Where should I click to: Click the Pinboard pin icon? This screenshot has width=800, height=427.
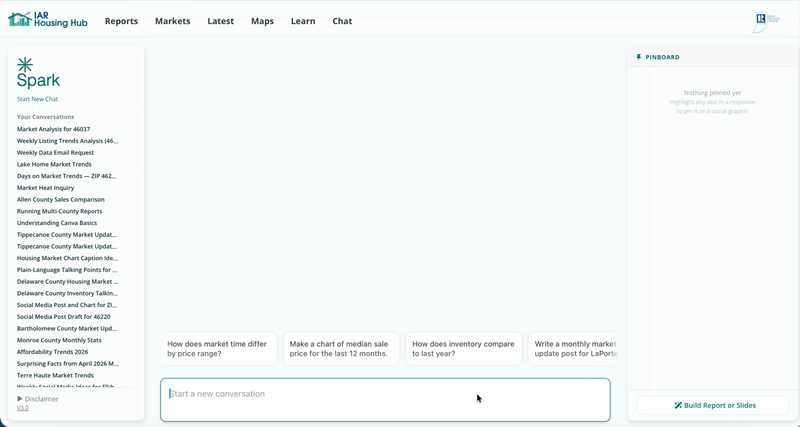[x=638, y=57]
